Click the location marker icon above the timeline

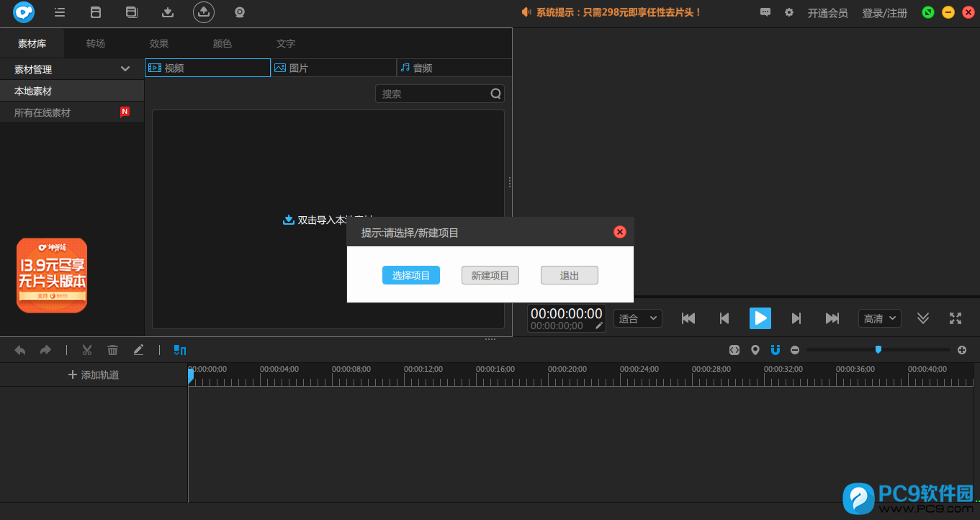pos(755,350)
